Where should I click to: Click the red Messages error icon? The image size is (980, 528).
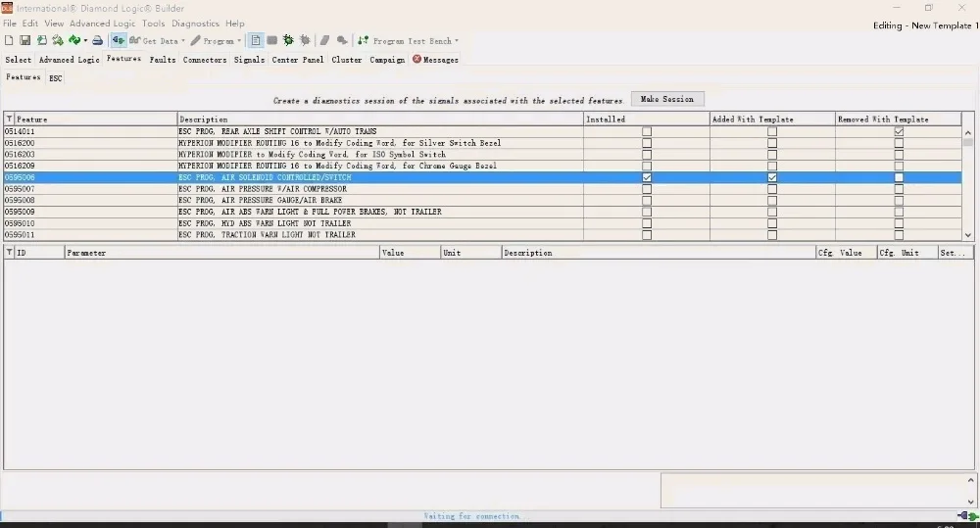pos(416,60)
